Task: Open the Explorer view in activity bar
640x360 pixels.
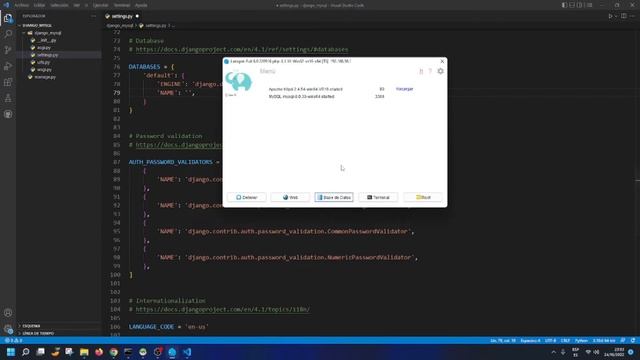Action: pos(8,18)
